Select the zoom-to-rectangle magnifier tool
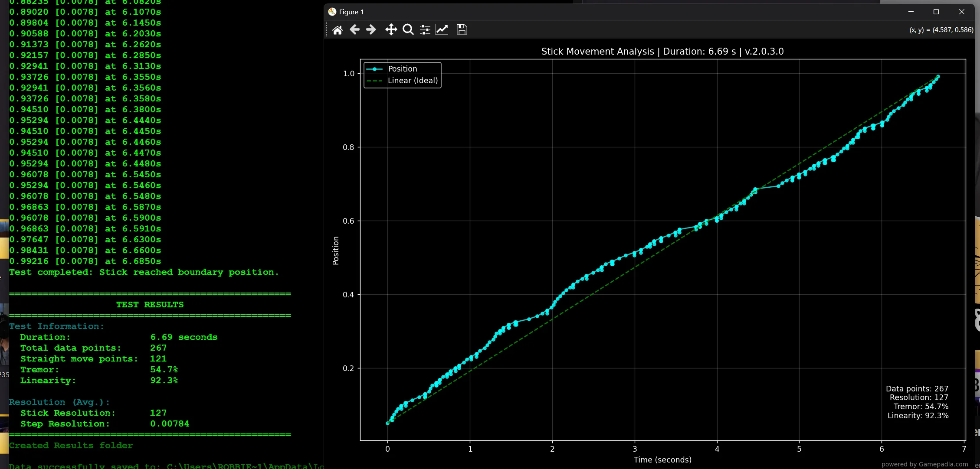Image resolution: width=980 pixels, height=469 pixels. 408,29
